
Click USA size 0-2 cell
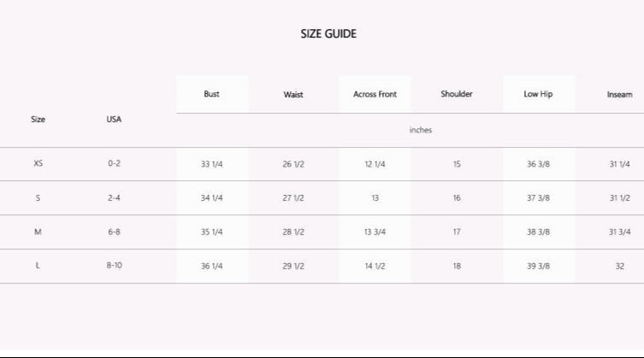coord(114,163)
